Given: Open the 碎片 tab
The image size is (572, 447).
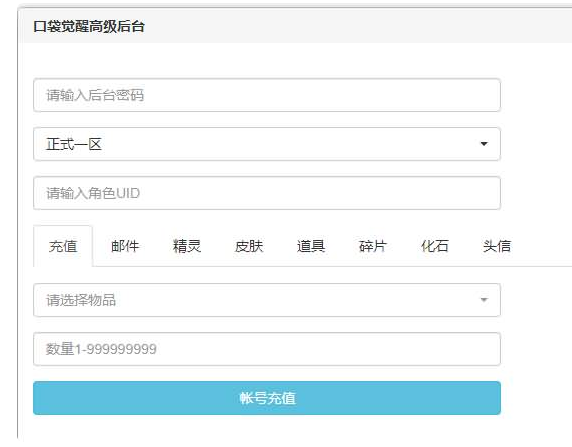Looking at the screenshot, I should click(373, 246).
